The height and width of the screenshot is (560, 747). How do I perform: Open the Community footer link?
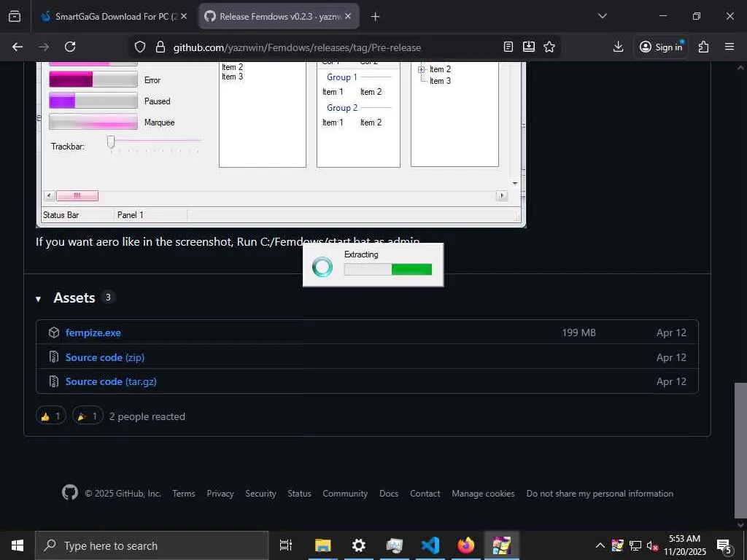point(345,494)
